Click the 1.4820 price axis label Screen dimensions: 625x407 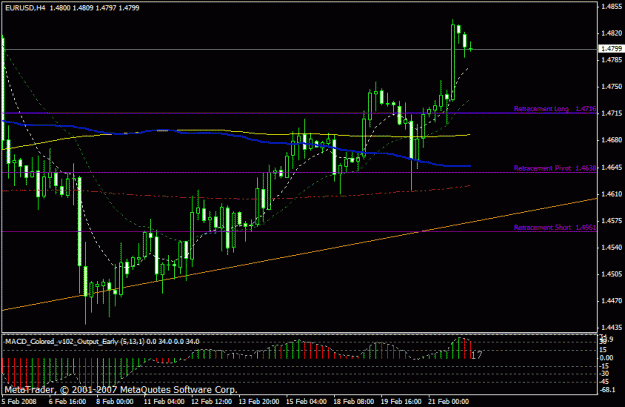pyautogui.click(x=611, y=33)
